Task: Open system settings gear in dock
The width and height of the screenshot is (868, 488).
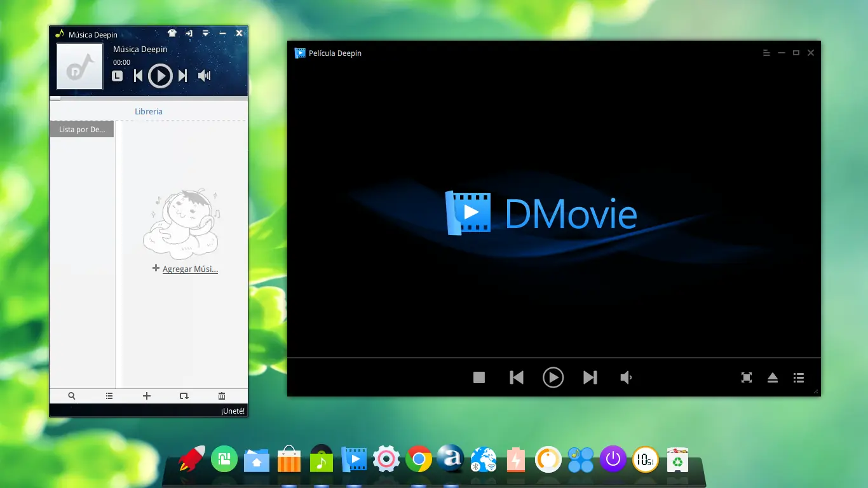Action: (386, 459)
